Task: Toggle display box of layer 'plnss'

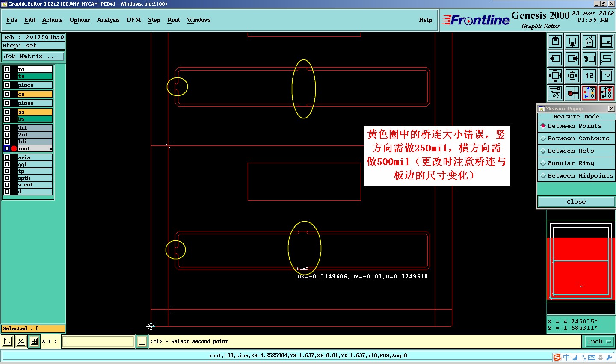Action: (x=7, y=103)
